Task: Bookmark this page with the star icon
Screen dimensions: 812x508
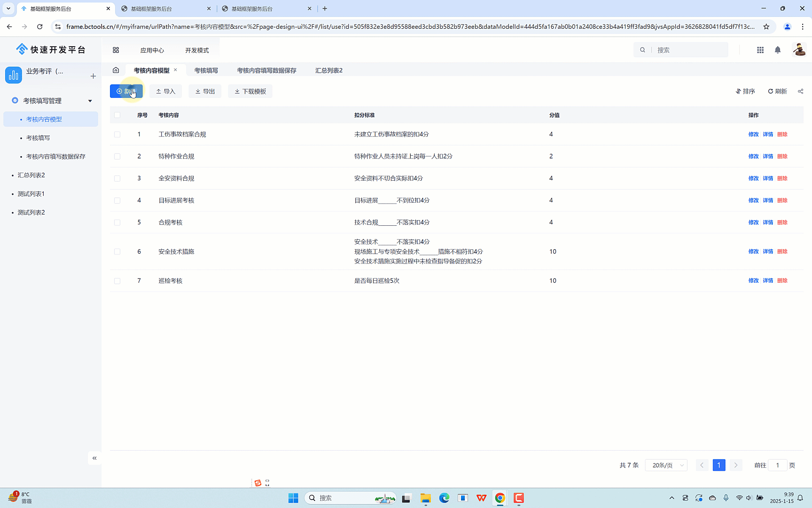Action: coord(766,27)
